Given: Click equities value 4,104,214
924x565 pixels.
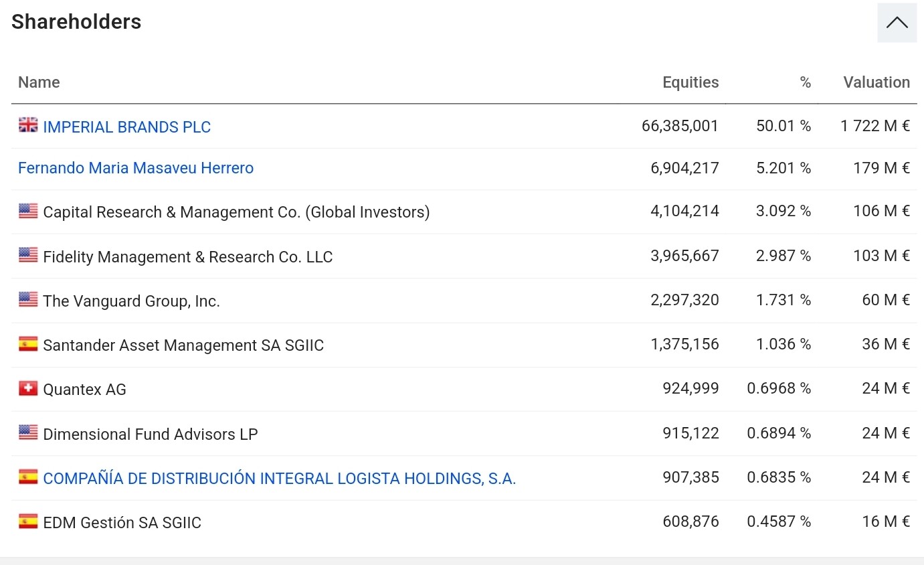Looking at the screenshot, I should click(x=684, y=211).
